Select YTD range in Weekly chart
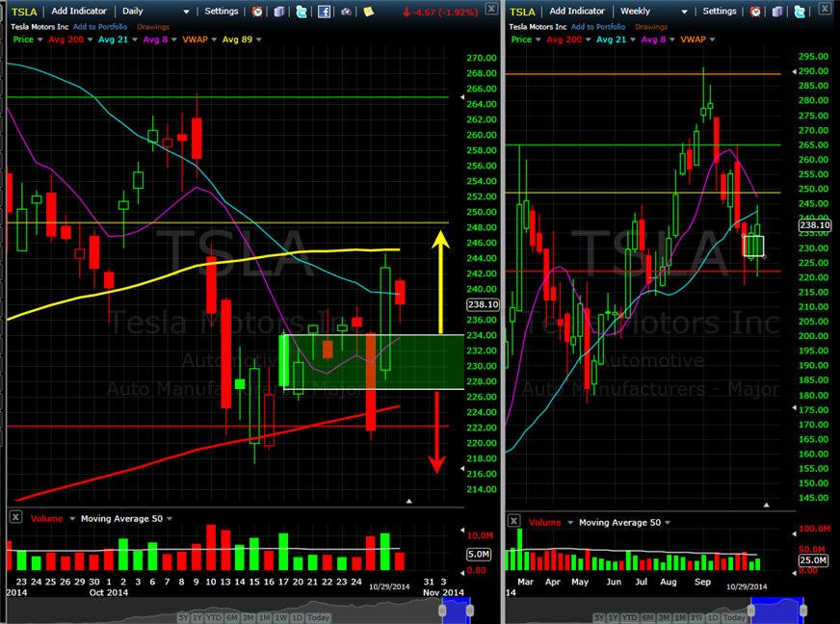840x624 pixels. [629, 617]
